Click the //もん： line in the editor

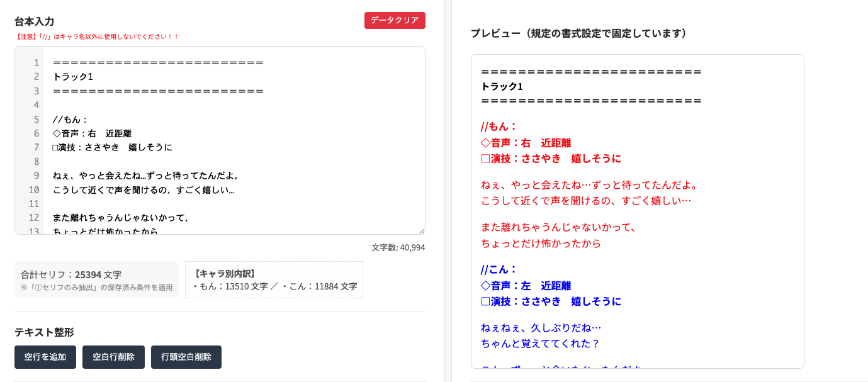pyautogui.click(x=71, y=119)
